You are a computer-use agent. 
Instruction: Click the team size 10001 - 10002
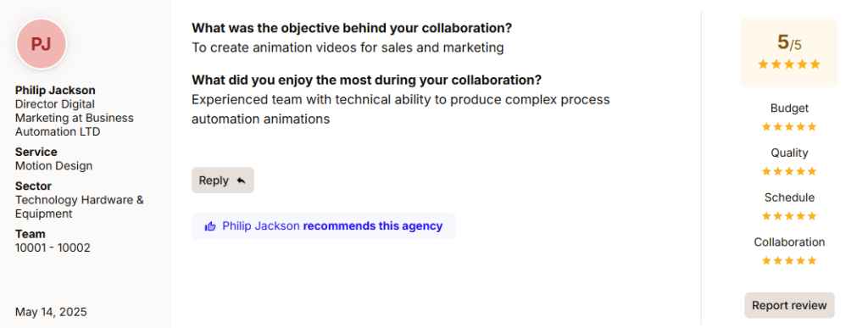coord(53,247)
